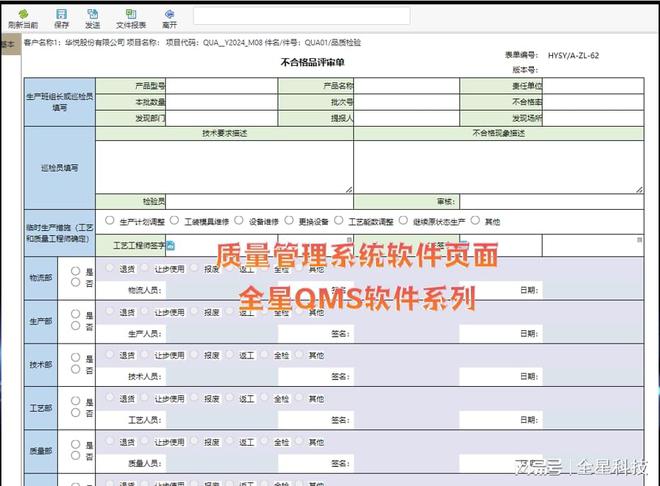Select 全检 option in 质量部 row

click(x=264, y=441)
